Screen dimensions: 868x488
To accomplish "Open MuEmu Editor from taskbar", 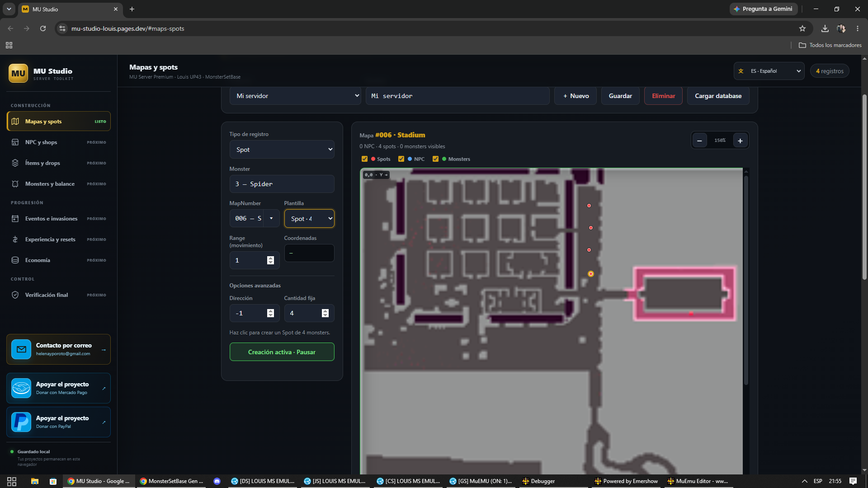I will [698, 481].
